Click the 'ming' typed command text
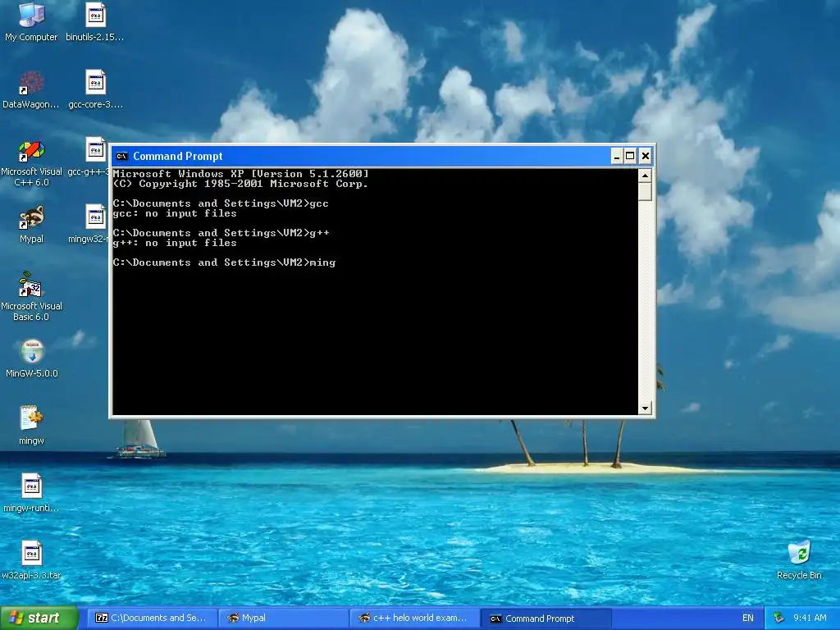 pyautogui.click(x=322, y=262)
